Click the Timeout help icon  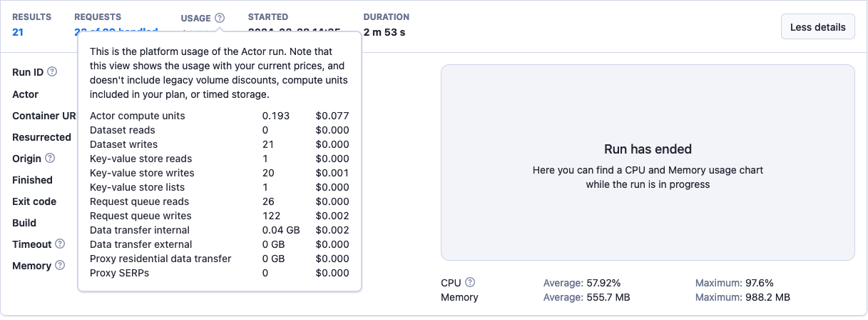click(x=60, y=244)
